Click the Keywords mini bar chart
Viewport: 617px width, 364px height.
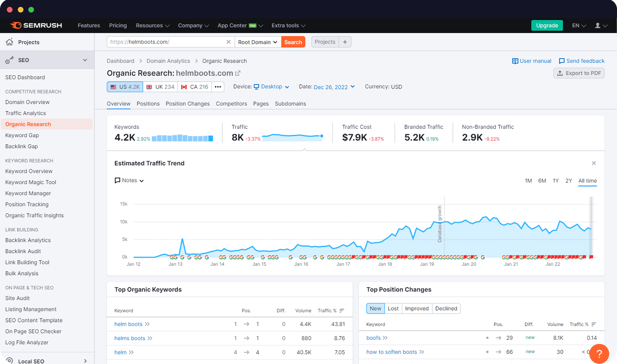point(182,138)
